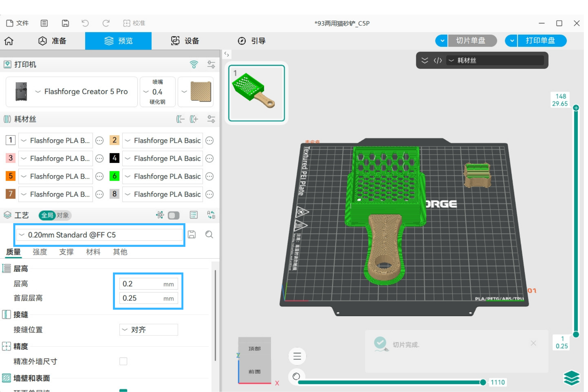Click the 打印单盘 print plate button

(542, 41)
